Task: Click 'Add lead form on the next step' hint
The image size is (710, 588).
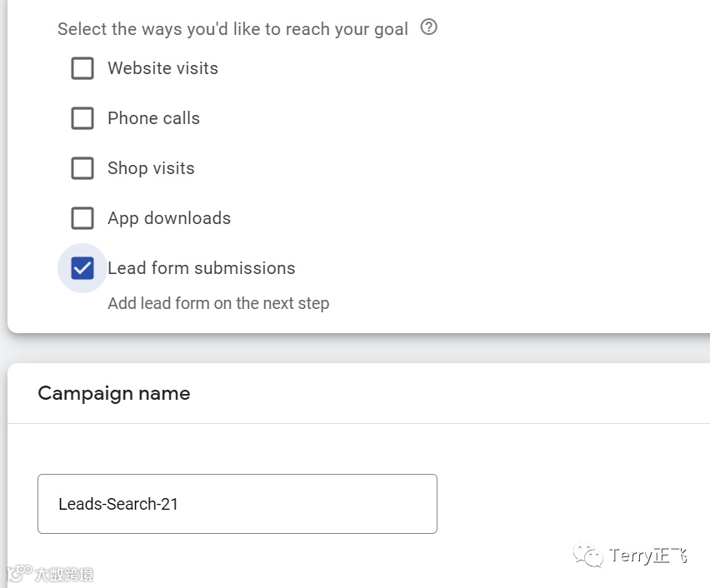Action: coord(218,303)
